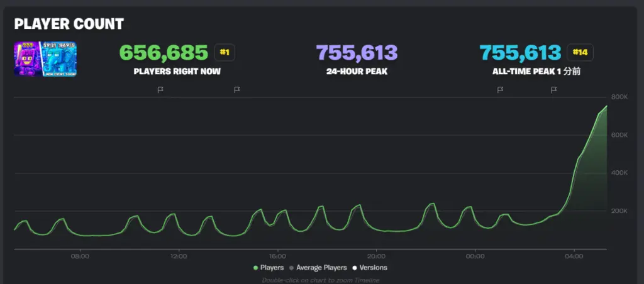Click the version flag nearest 12:00
The width and height of the screenshot is (644, 284).
click(x=160, y=90)
